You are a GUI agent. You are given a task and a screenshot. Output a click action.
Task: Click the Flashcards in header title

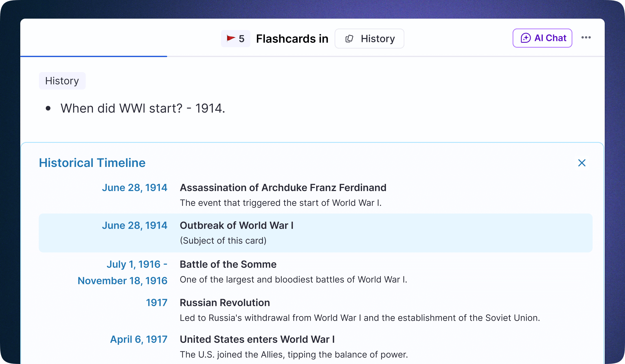click(x=292, y=39)
